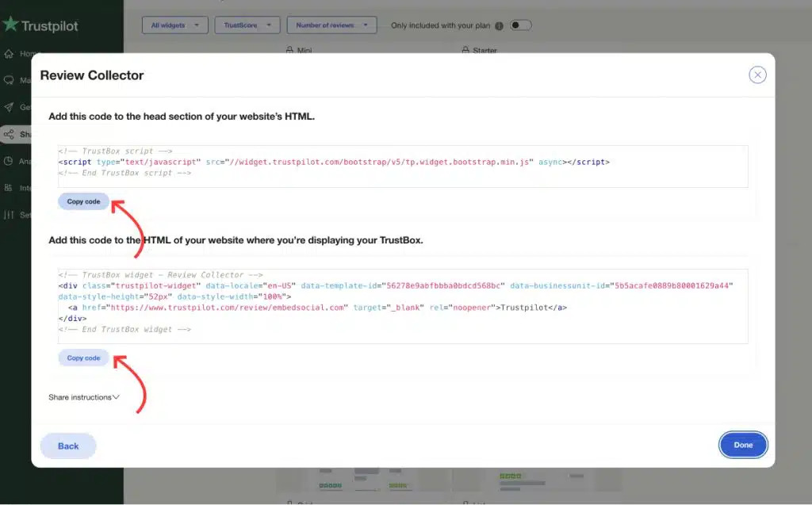Open Settings sliders icon in sidebar
Screen dimensions: 812x505
tap(10, 215)
